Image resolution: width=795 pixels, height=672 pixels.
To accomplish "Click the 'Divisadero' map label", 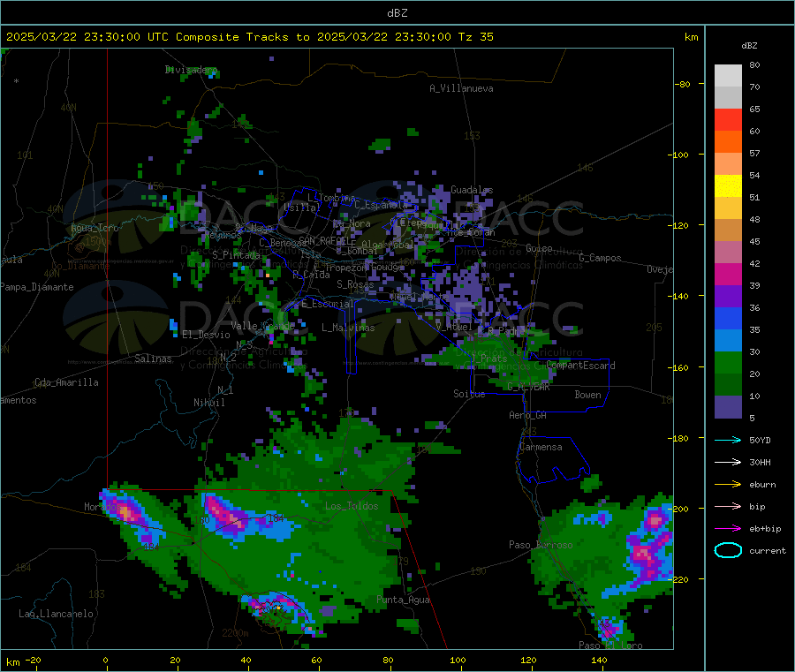I will coord(191,70).
